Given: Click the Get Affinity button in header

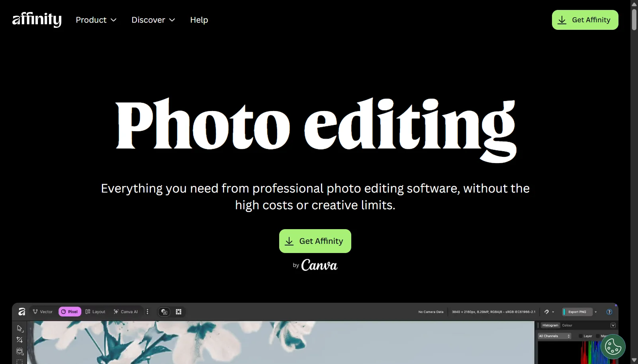Looking at the screenshot, I should click(585, 20).
